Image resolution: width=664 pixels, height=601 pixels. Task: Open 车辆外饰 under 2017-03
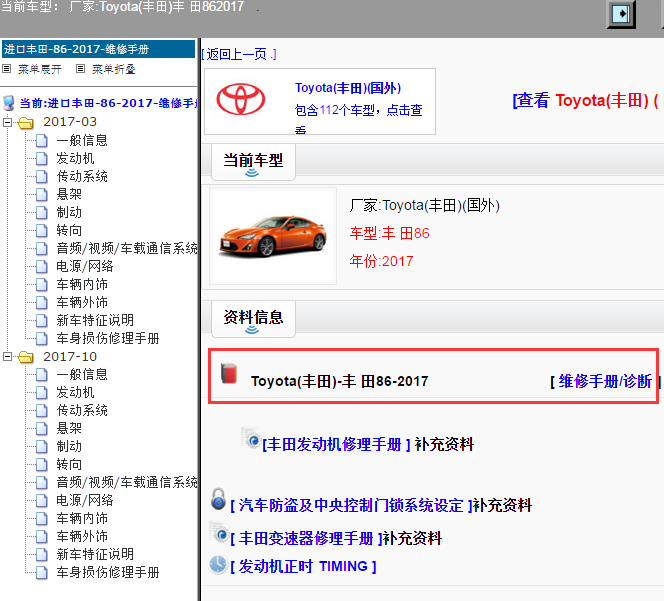tap(82, 302)
